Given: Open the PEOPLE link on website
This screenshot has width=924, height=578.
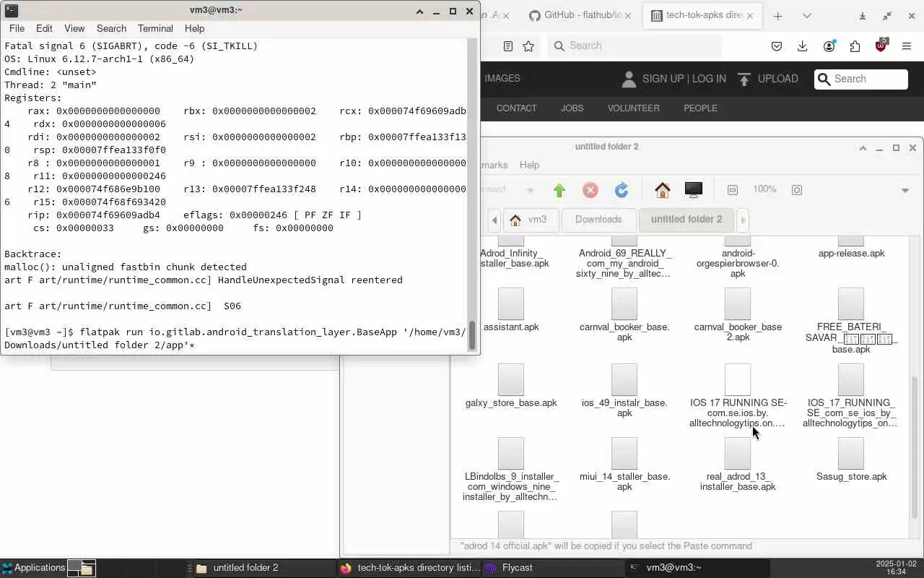Looking at the screenshot, I should click(x=700, y=108).
